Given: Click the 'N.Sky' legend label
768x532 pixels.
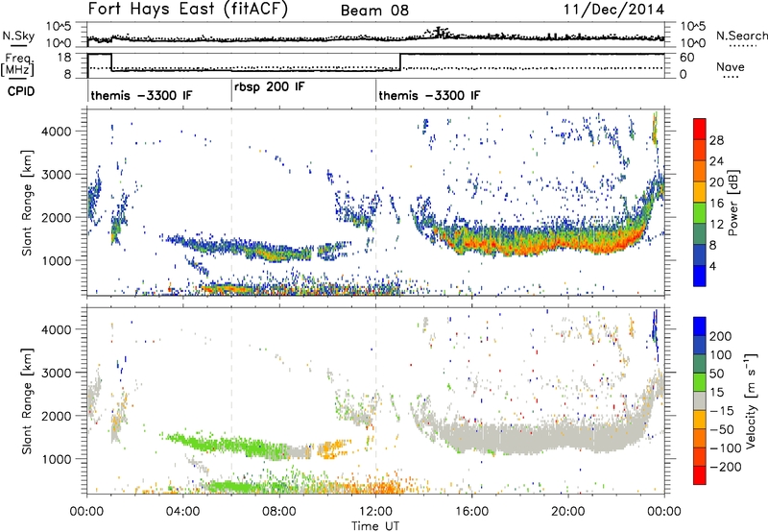Looking at the screenshot, I should (x=18, y=36).
